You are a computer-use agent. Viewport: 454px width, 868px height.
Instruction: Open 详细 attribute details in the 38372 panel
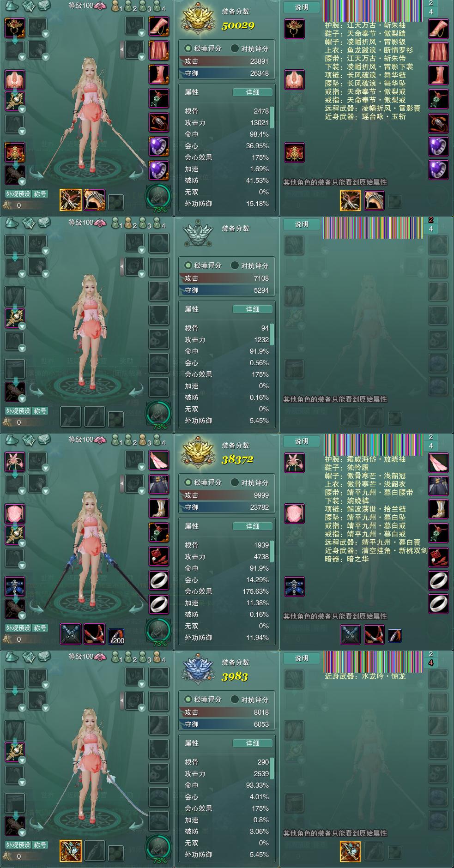(x=252, y=526)
